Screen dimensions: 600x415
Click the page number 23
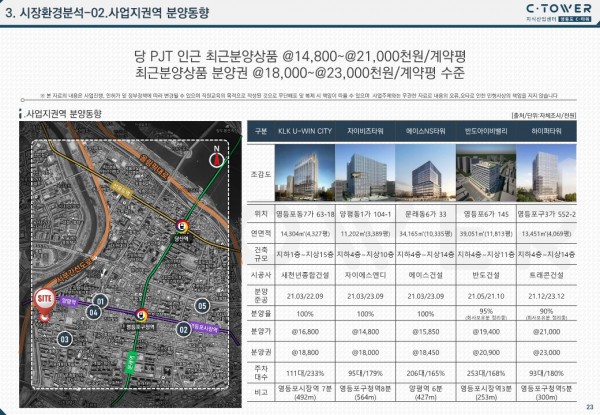(x=589, y=403)
